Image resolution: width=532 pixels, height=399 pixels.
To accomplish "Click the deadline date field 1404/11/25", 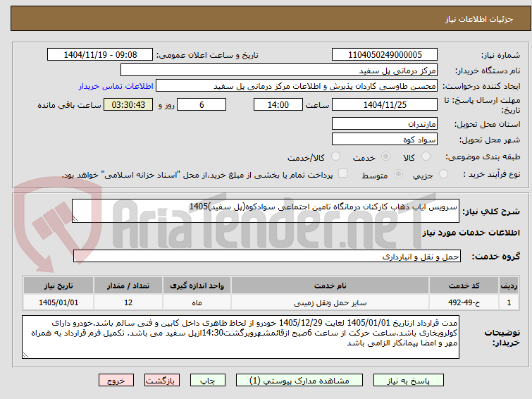I will [x=385, y=104].
